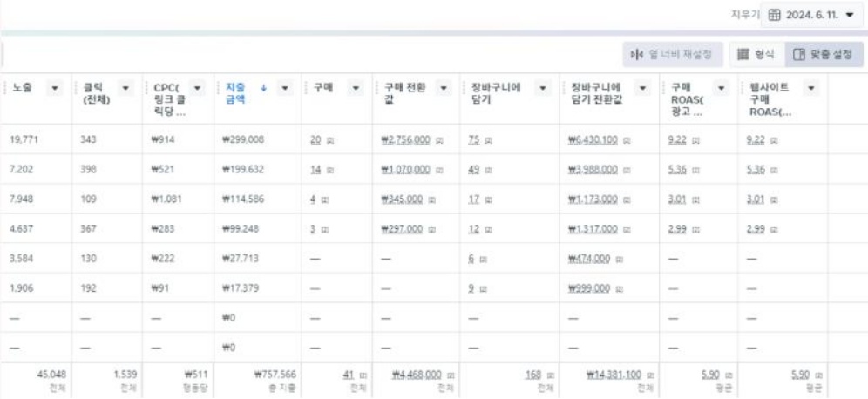The height and width of the screenshot is (399, 868).
Task: Open dropdown arrow on 클릭(전체) column header
Action: [x=125, y=88]
